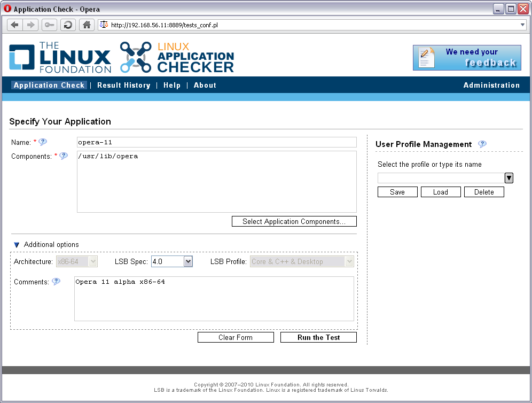
Task: Click the Run the Test button
Action: coord(318,337)
